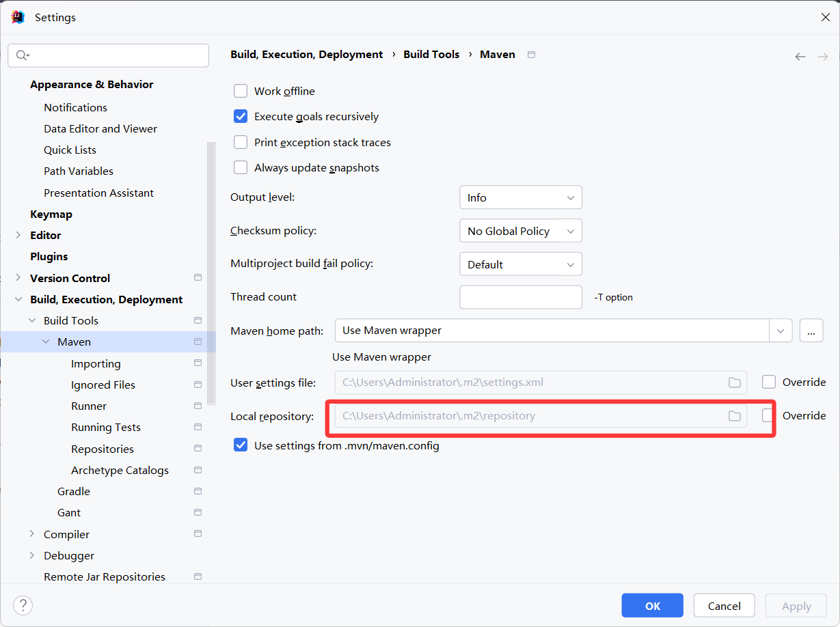Click project-level icon beside Compiler
The width and height of the screenshot is (840, 627).
pyautogui.click(x=198, y=534)
